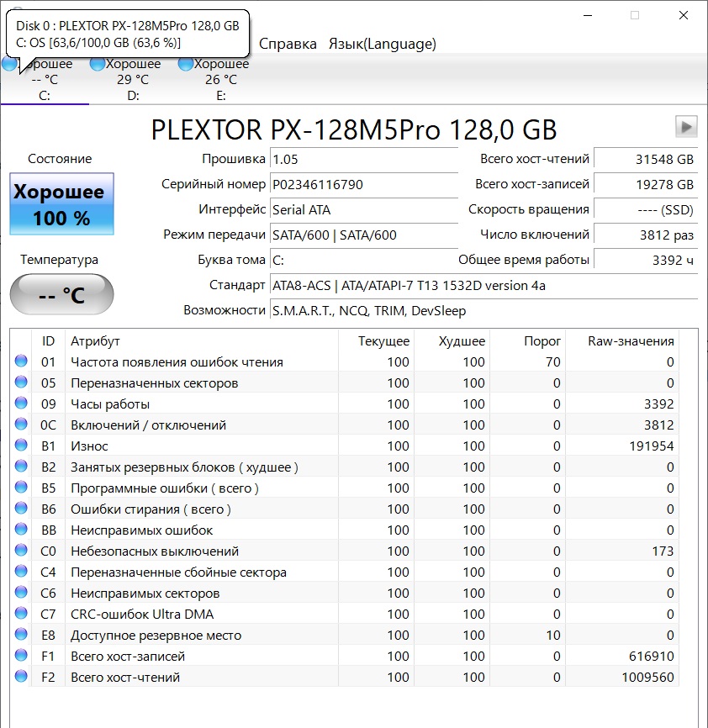Click the temperature -- °C indicator
Image resolution: width=708 pixels, height=728 pixels.
(x=61, y=294)
